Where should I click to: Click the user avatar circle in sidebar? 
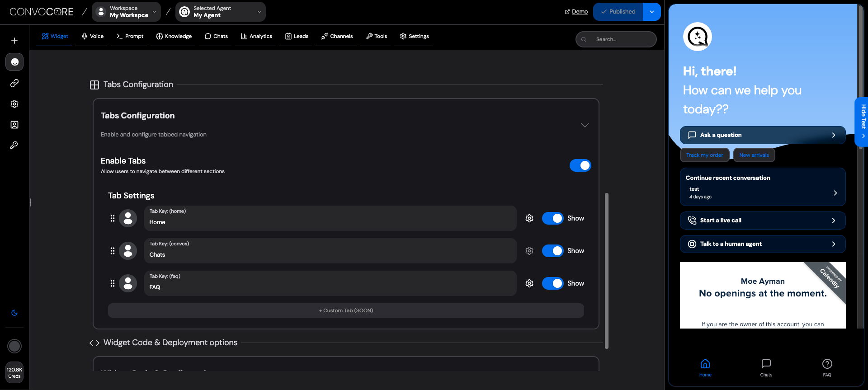pos(14,346)
